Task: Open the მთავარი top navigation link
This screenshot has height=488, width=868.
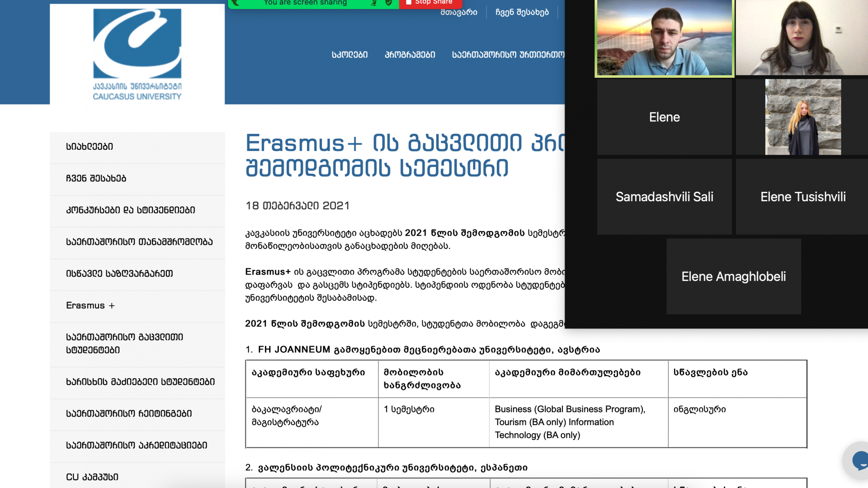Action: [459, 12]
